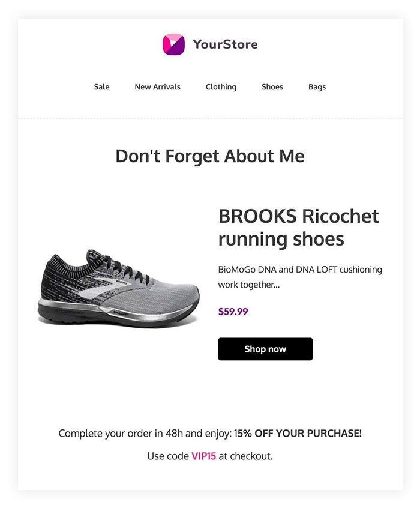This screenshot has height=508, width=420.
Task: Select the Clothing navigation link
Action: pos(221,87)
